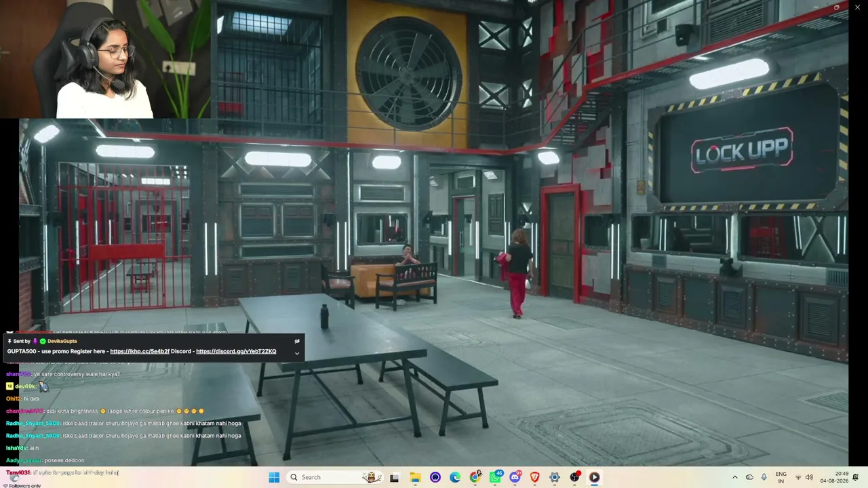Click the dev69k chat username
Screen dimensions: 868x488
click(25, 386)
